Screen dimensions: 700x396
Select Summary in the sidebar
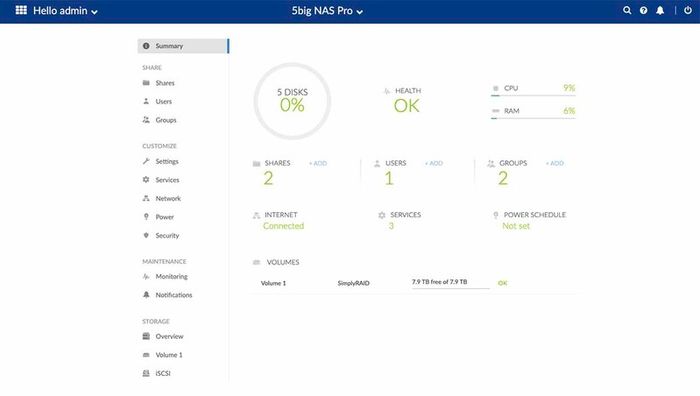tap(183, 46)
